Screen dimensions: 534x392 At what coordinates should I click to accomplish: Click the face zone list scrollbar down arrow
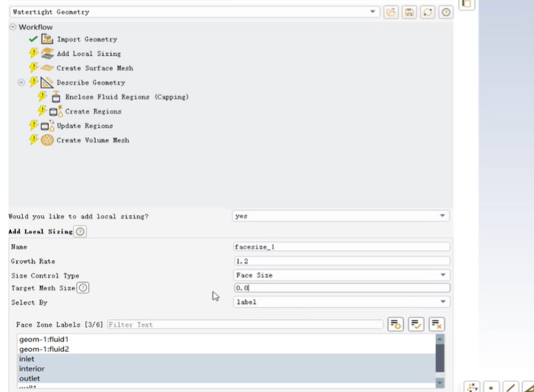click(440, 383)
